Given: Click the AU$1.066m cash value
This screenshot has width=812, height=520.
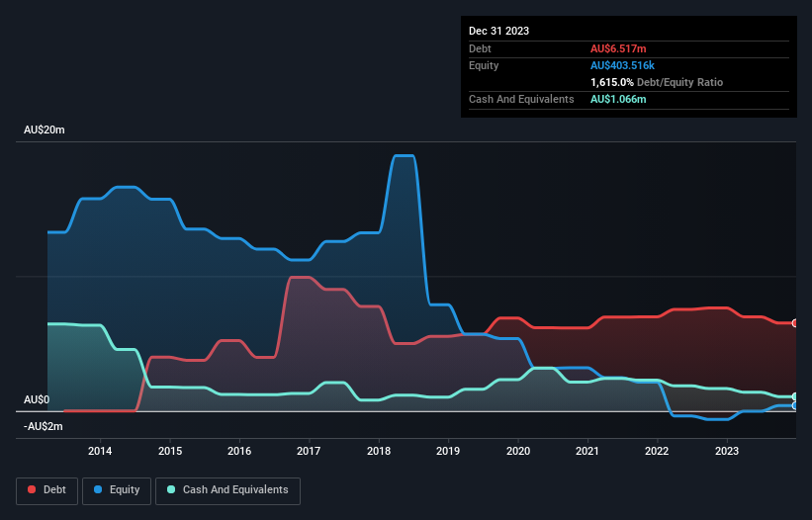Looking at the screenshot, I should [618, 99].
